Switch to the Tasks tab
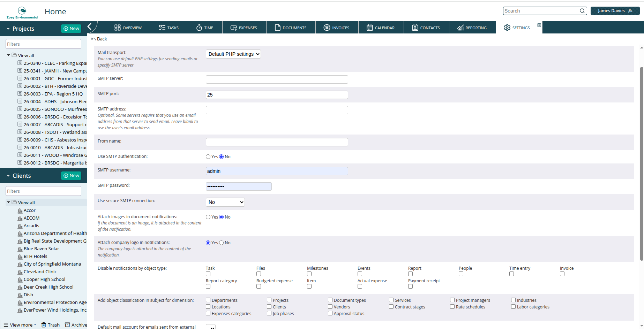644x329 pixels. [x=169, y=28]
